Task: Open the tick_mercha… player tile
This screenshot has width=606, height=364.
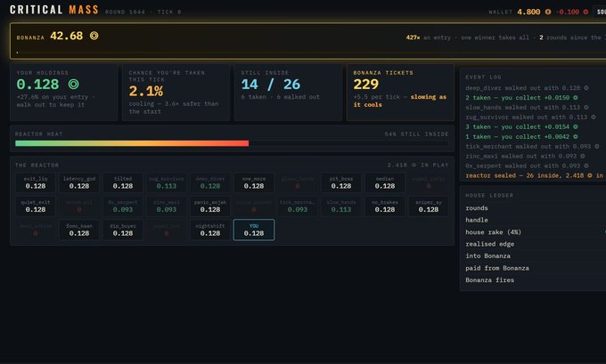Action: (x=298, y=206)
